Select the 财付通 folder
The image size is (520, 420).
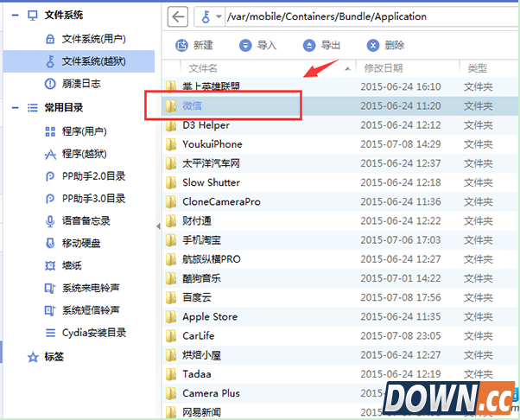point(341,221)
